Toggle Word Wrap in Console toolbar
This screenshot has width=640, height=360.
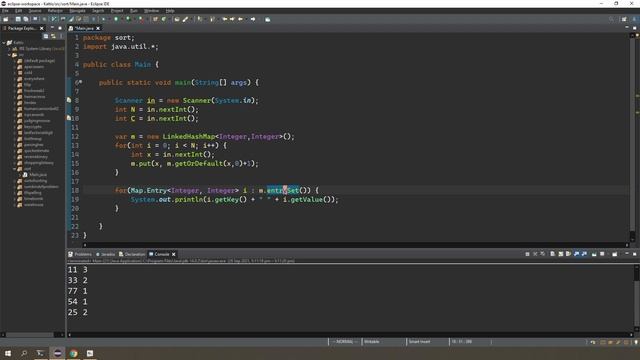(568, 254)
